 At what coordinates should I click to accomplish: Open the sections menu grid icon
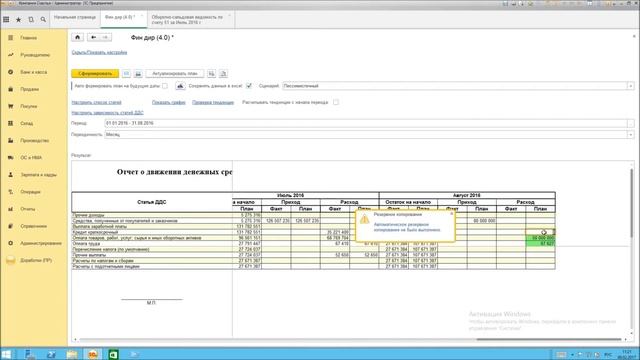[x=6, y=19]
